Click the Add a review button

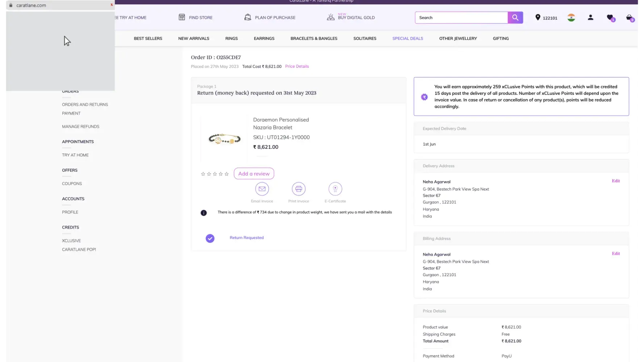(254, 174)
